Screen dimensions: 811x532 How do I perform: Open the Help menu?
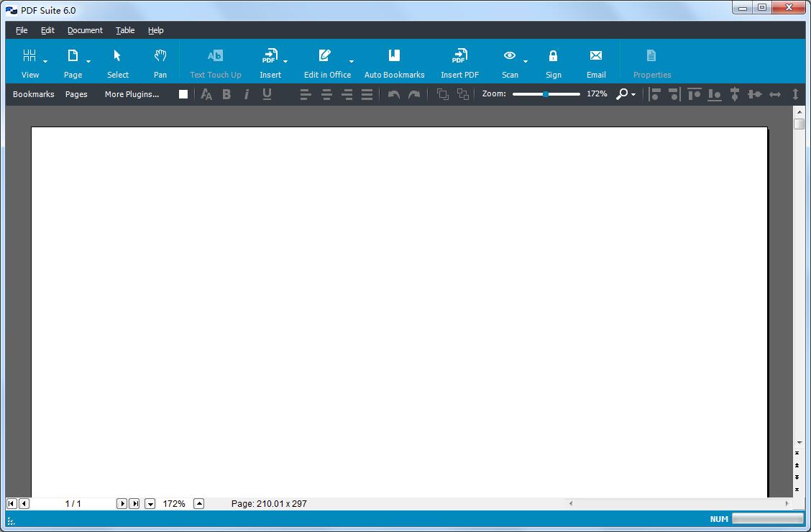pyautogui.click(x=156, y=30)
